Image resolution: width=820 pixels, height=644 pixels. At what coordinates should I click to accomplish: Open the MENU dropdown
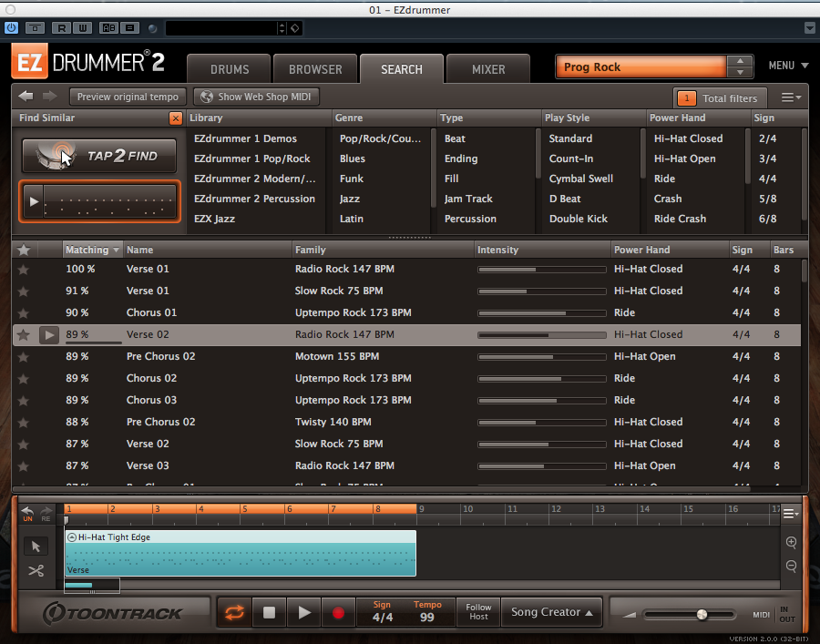pos(788,66)
